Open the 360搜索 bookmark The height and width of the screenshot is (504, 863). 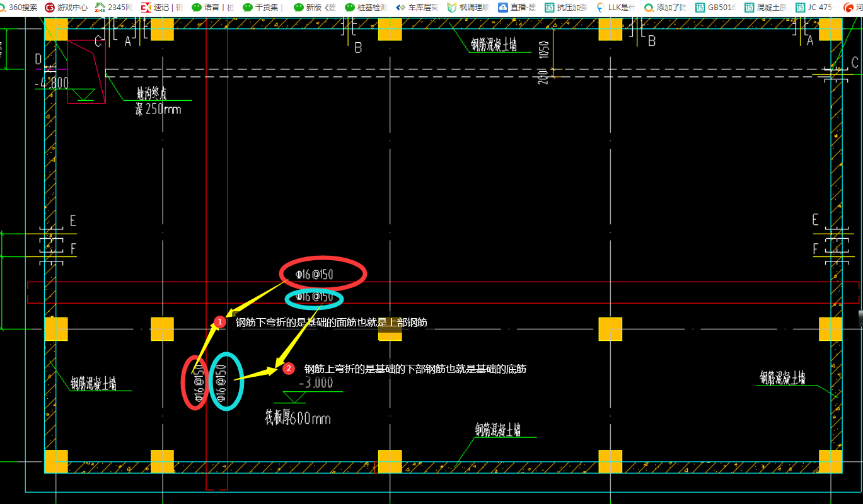tap(19, 8)
